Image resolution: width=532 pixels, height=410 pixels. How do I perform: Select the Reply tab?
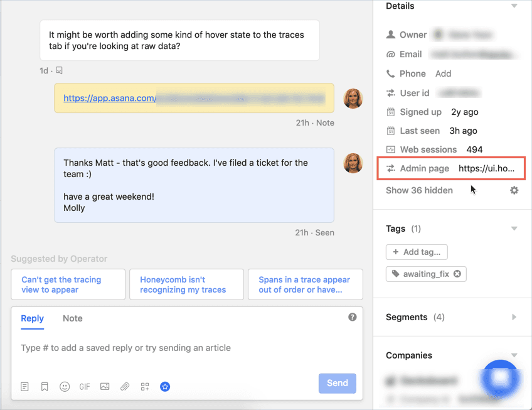click(32, 318)
